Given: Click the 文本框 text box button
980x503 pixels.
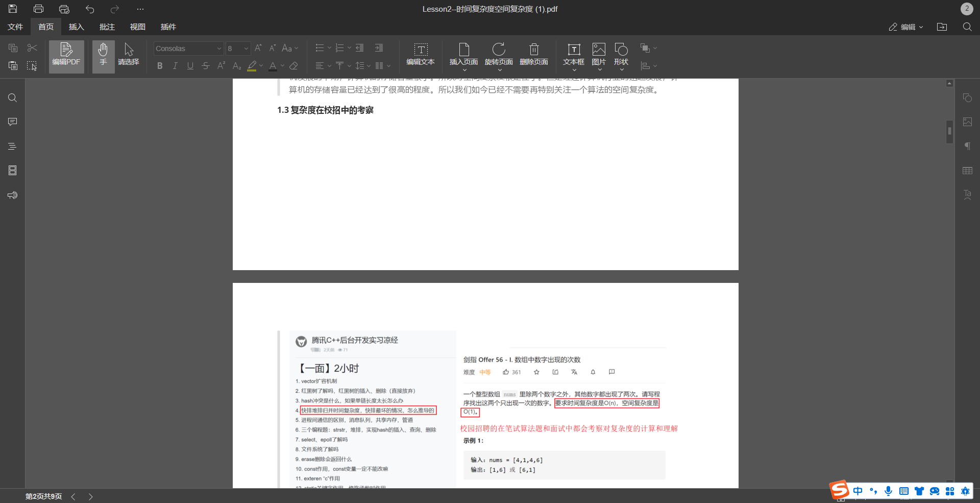Looking at the screenshot, I should pyautogui.click(x=574, y=56).
